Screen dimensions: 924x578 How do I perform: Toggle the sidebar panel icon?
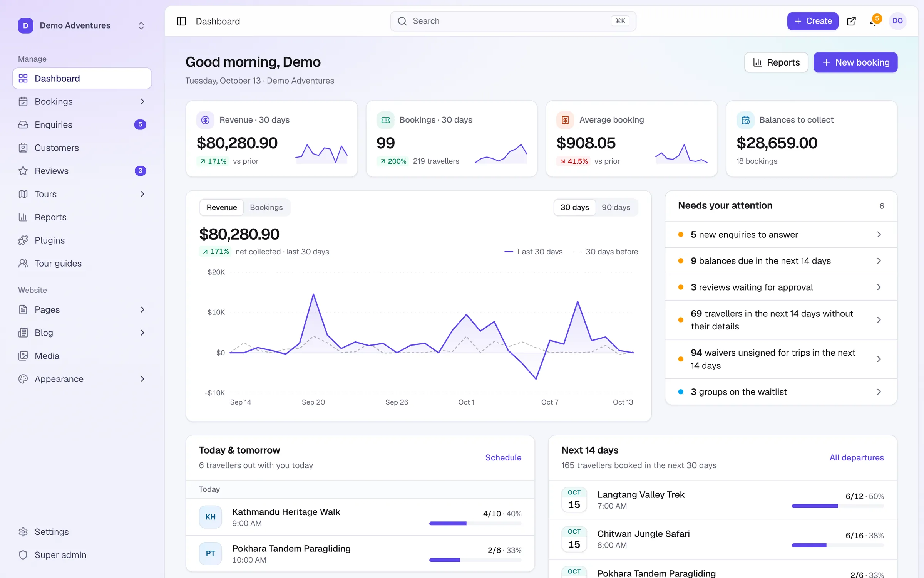[181, 21]
